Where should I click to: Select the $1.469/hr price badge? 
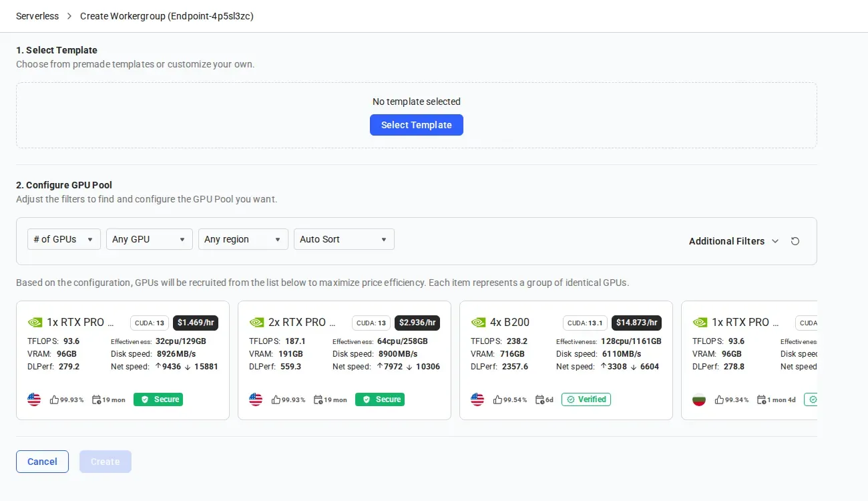[x=196, y=323]
